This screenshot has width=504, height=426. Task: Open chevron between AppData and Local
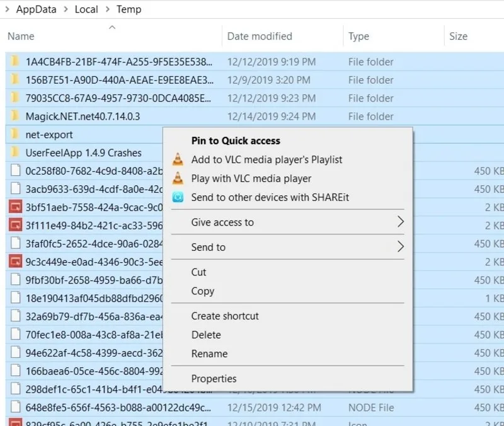pos(66,9)
